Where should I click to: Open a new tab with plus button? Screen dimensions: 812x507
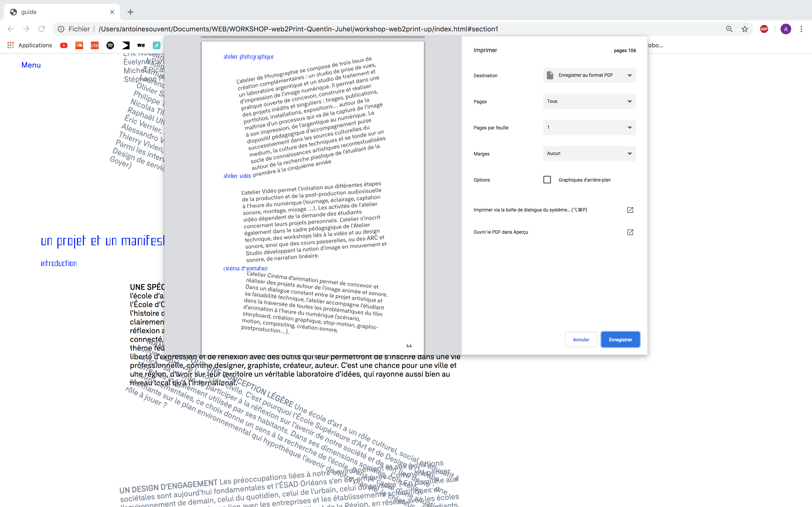130,12
